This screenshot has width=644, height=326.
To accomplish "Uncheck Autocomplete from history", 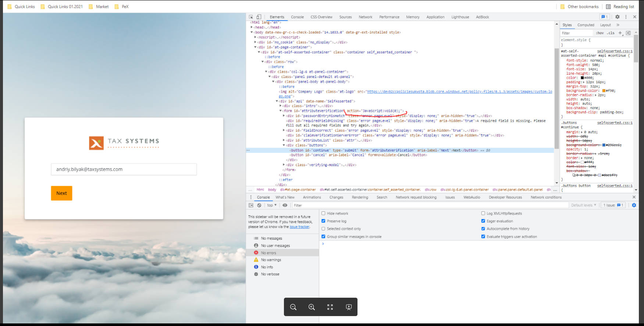I will tap(483, 229).
